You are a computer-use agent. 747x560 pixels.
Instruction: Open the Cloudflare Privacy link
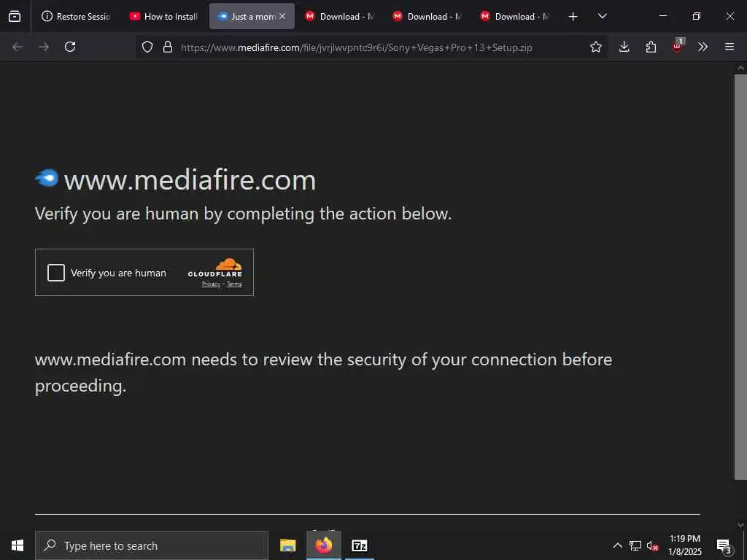pos(211,284)
